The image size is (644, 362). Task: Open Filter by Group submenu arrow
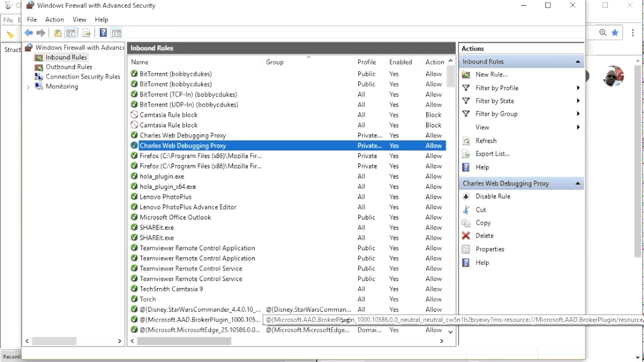tap(578, 114)
